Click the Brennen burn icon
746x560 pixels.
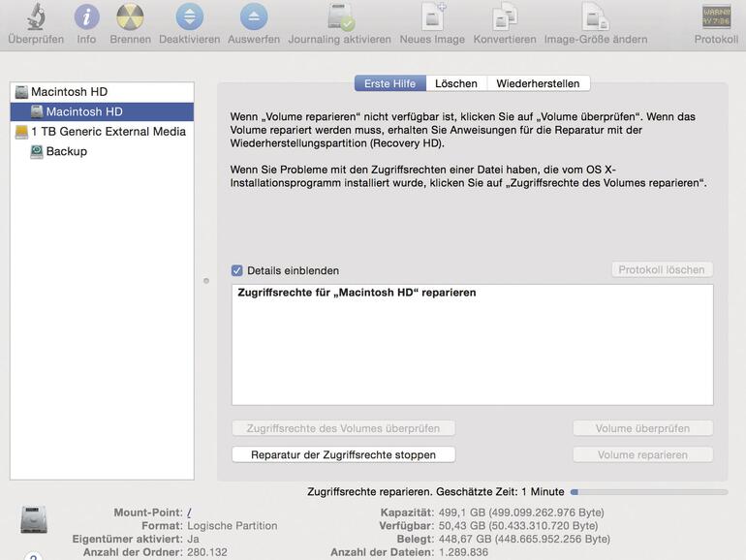click(x=130, y=16)
